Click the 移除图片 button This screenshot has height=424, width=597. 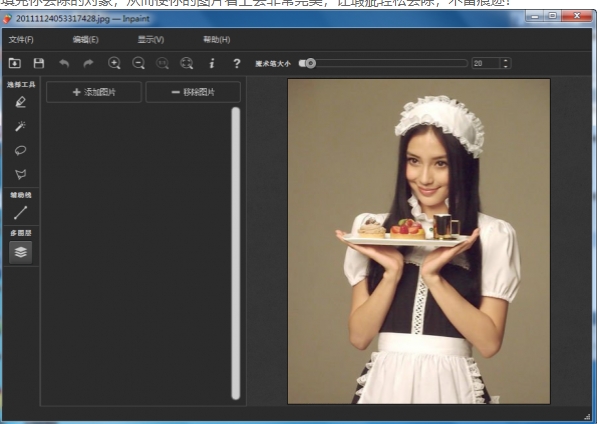(x=193, y=92)
